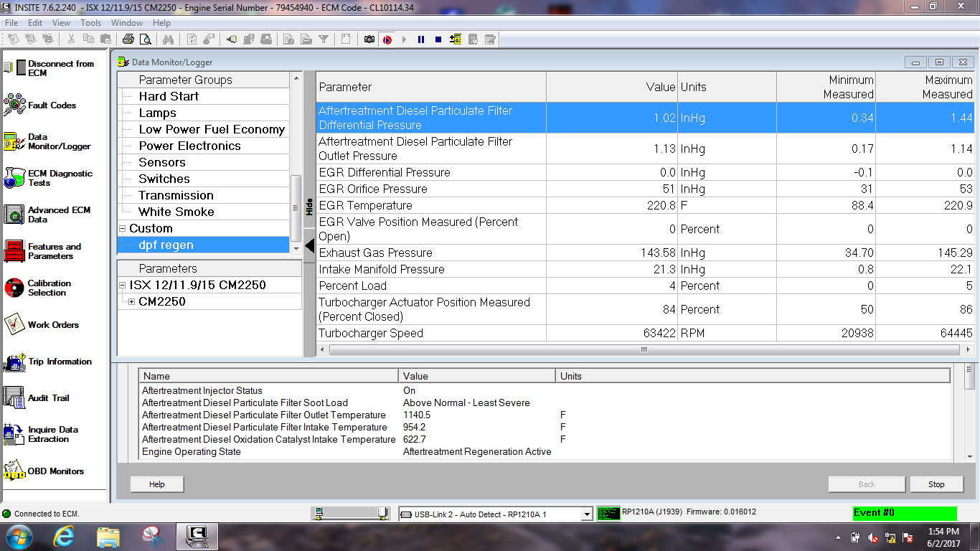Viewport: 980px width, 551px height.
Task: Collapse the ISX 12/11.9/15 CM2250 node
Action: [123, 286]
